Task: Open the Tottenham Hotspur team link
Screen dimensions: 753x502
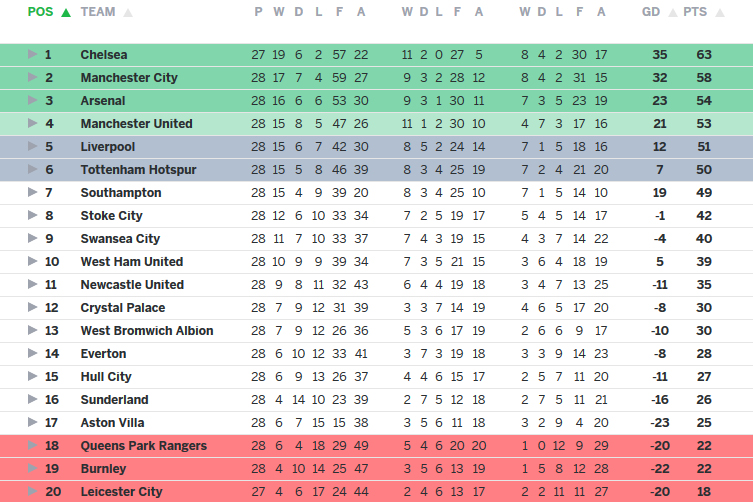Action: pos(138,169)
